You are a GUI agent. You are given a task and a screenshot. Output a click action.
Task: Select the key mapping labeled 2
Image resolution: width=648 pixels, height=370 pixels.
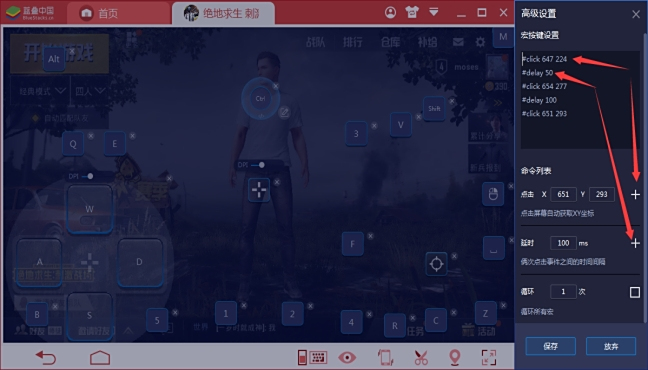[292, 314]
